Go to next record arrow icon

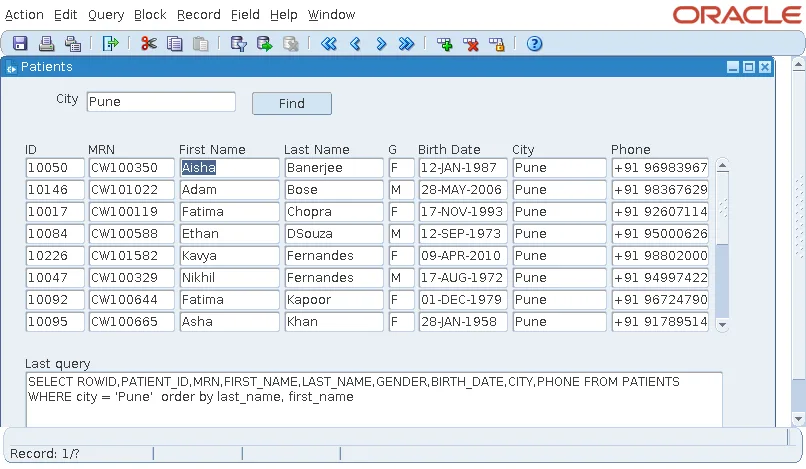pyautogui.click(x=381, y=44)
